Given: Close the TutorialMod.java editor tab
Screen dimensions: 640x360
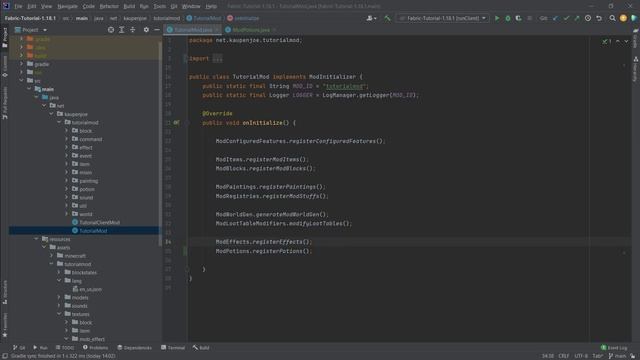Looking at the screenshot, I should (x=217, y=30).
